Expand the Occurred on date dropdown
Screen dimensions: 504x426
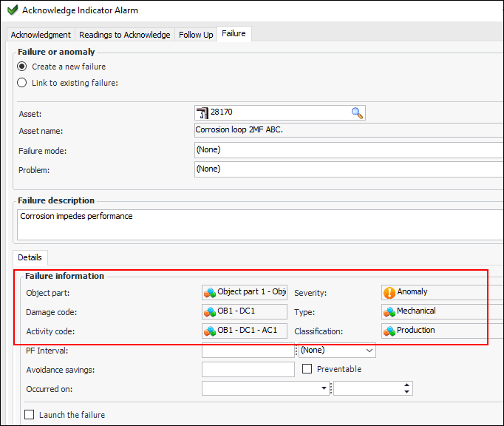[x=324, y=388]
